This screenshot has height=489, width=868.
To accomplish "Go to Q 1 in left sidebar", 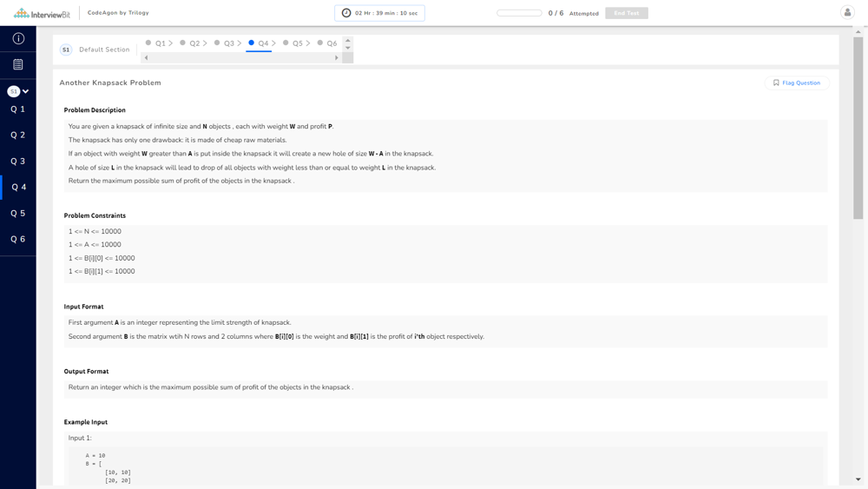I will click(18, 109).
